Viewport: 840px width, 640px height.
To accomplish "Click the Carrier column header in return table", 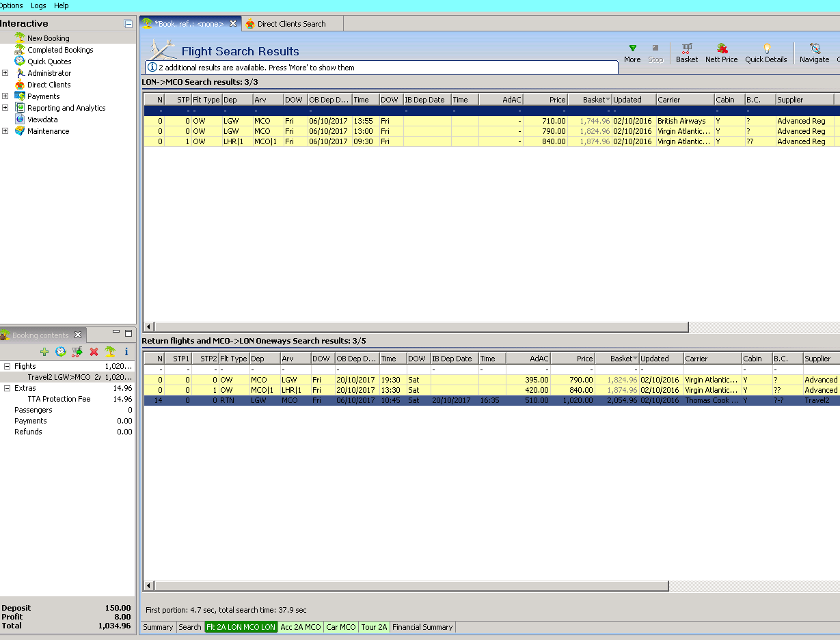I will [712, 359].
